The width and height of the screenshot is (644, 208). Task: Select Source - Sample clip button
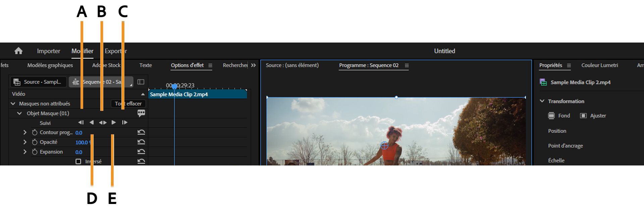[x=38, y=82]
